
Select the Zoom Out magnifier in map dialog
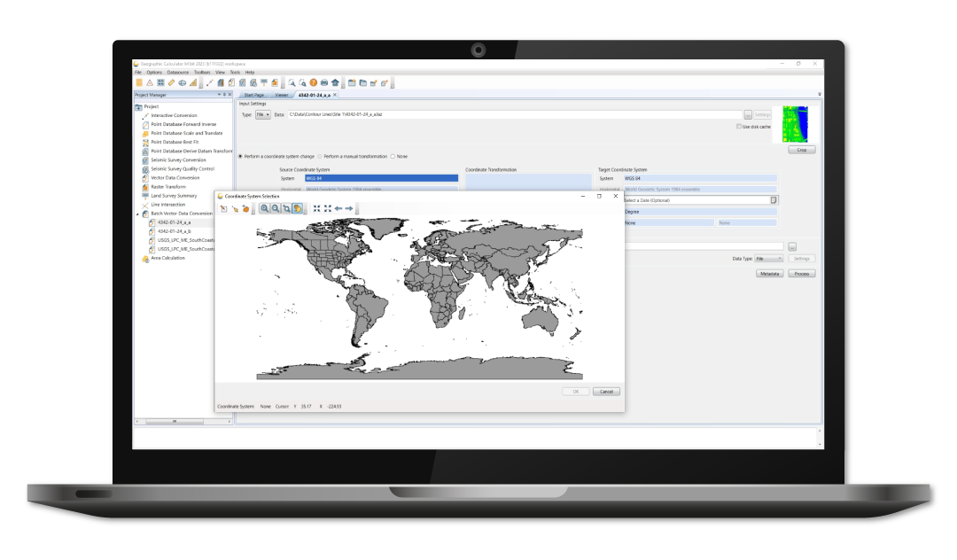[x=276, y=208]
